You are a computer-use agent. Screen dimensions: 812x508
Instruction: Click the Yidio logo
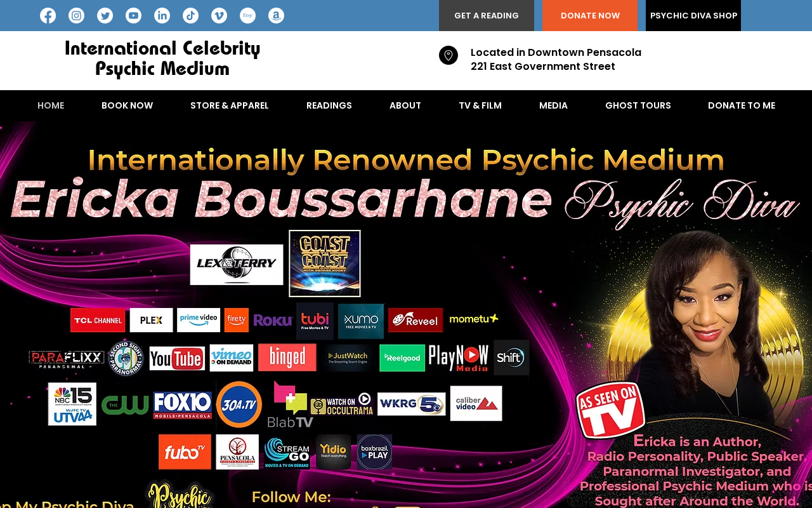tap(334, 452)
